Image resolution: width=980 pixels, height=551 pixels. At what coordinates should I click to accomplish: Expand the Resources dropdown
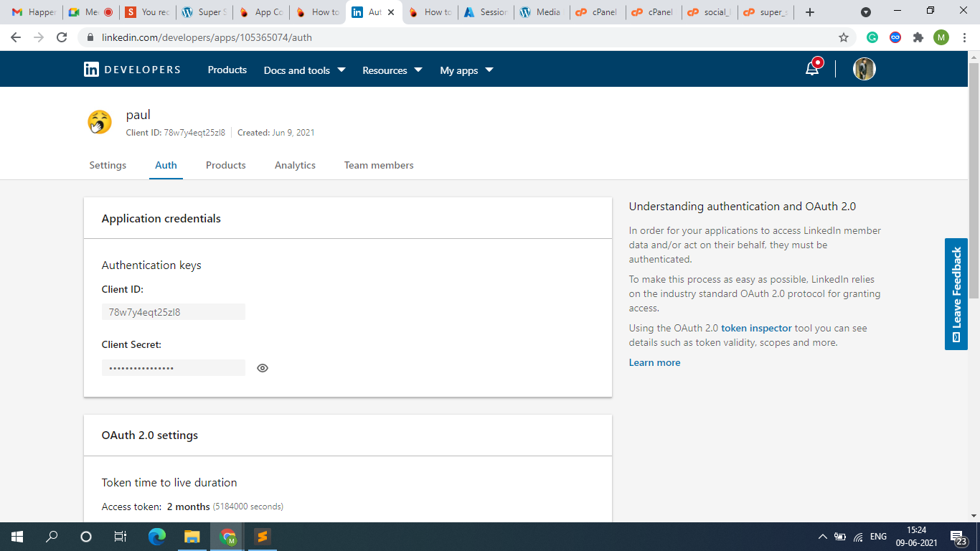[x=392, y=70]
